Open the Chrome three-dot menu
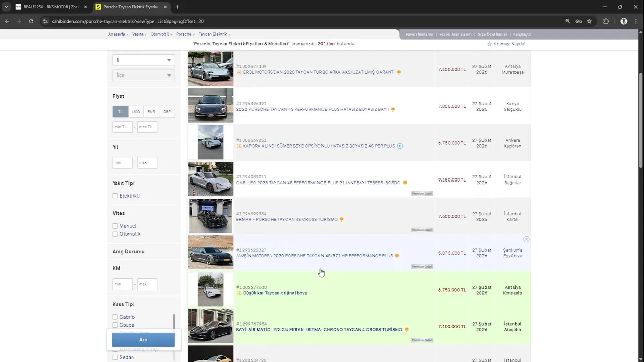The image size is (644, 362). [x=637, y=21]
